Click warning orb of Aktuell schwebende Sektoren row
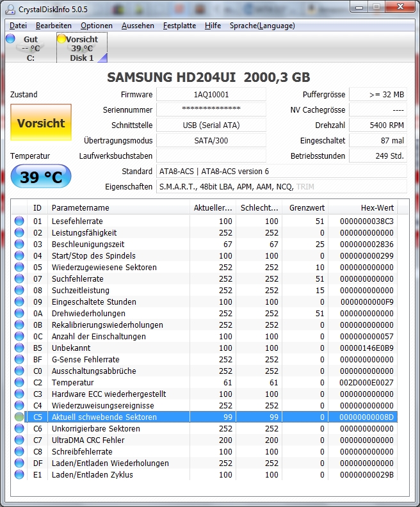The height and width of the screenshot is (507, 420). (19, 417)
